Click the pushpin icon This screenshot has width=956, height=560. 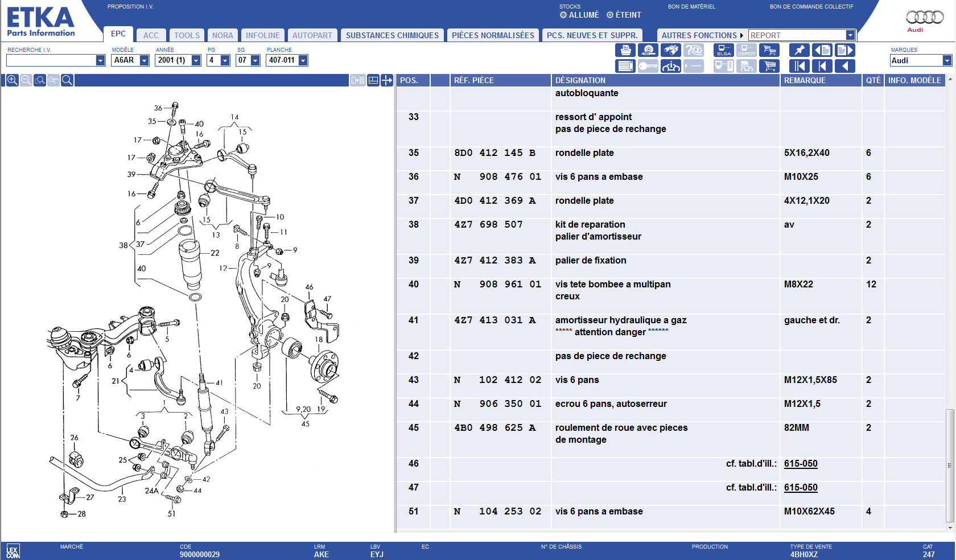pyautogui.click(x=799, y=51)
